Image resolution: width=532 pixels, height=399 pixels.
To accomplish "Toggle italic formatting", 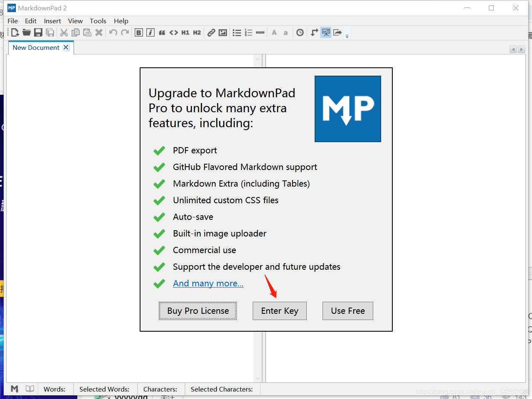I will (150, 32).
